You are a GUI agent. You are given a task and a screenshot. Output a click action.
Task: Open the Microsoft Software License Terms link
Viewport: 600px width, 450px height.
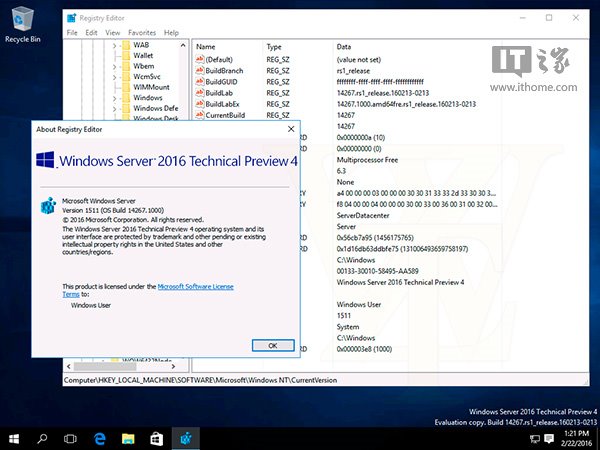(x=196, y=287)
